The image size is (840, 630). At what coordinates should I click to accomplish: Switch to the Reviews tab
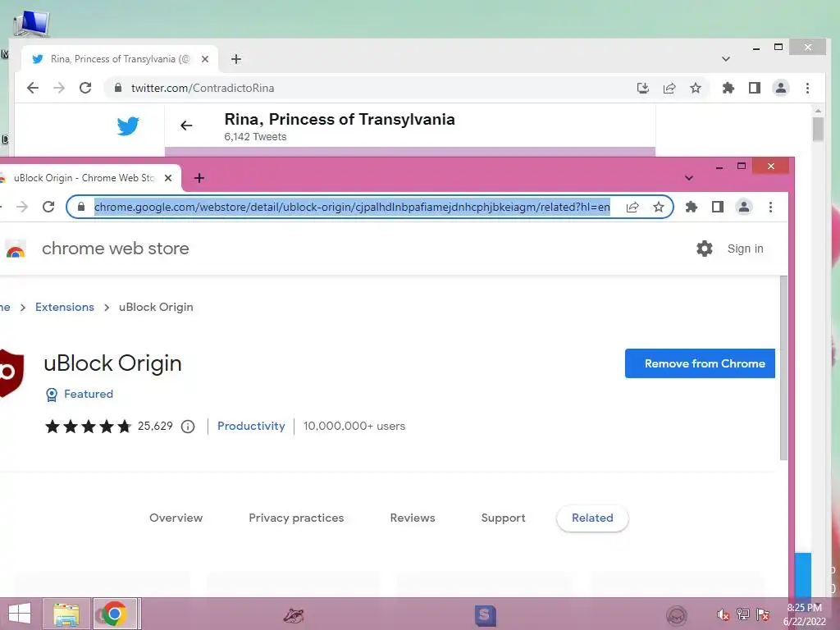[x=413, y=518]
